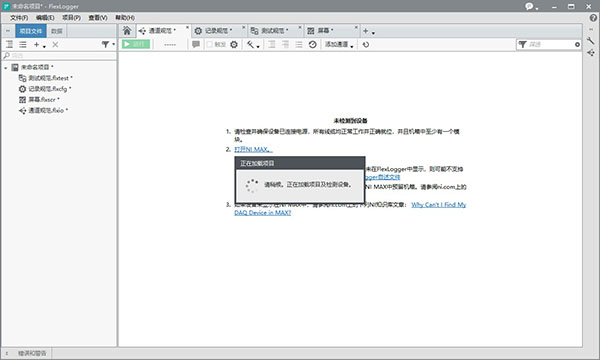
Task: Open the 帮助(H) menu
Action: [x=125, y=18]
